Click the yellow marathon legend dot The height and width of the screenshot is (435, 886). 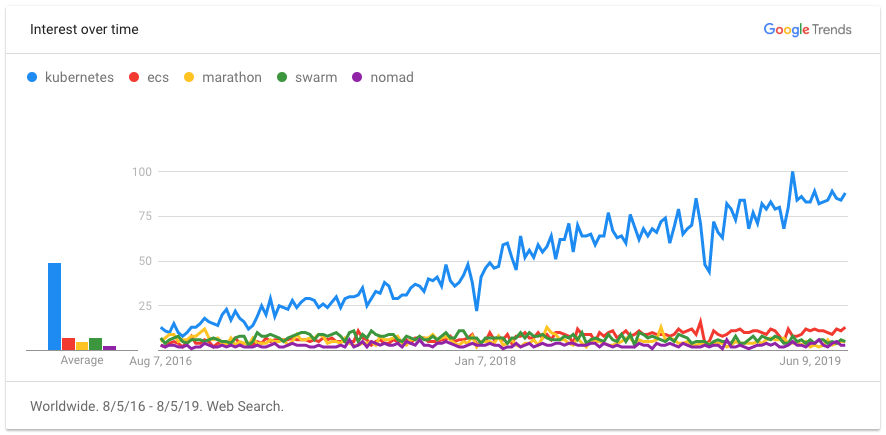189,77
